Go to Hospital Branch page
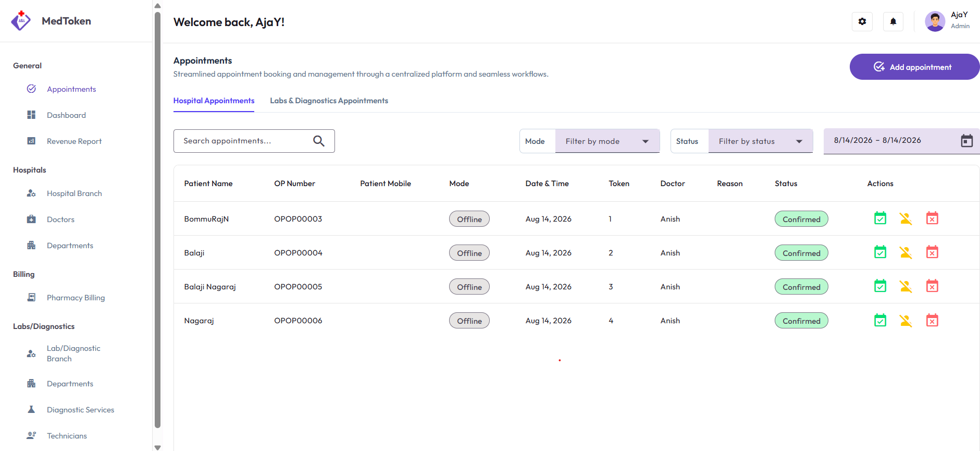Image resolution: width=980 pixels, height=451 pixels. pyautogui.click(x=74, y=193)
